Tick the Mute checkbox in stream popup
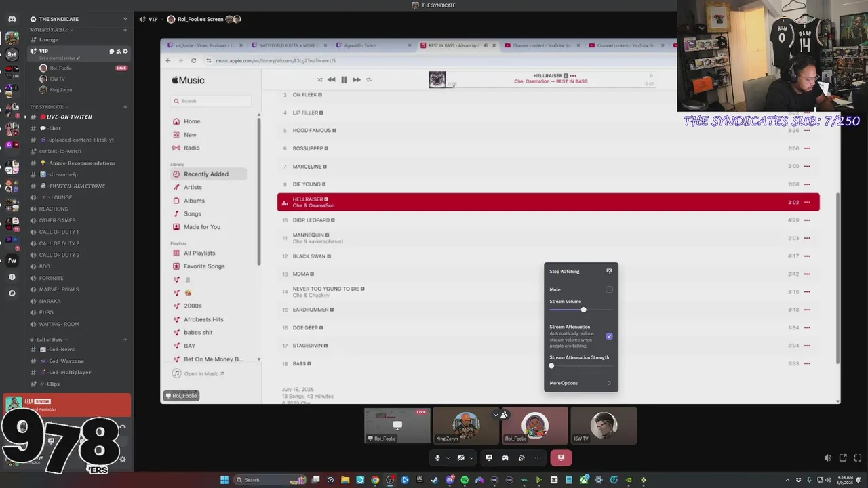This screenshot has width=868, height=488. 609,289
